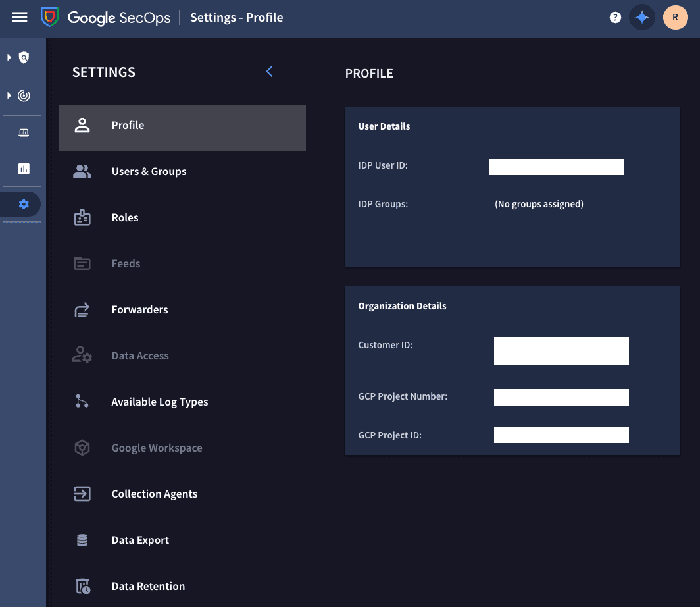Open the hamburger navigation menu
The image size is (700, 607).
(x=19, y=17)
